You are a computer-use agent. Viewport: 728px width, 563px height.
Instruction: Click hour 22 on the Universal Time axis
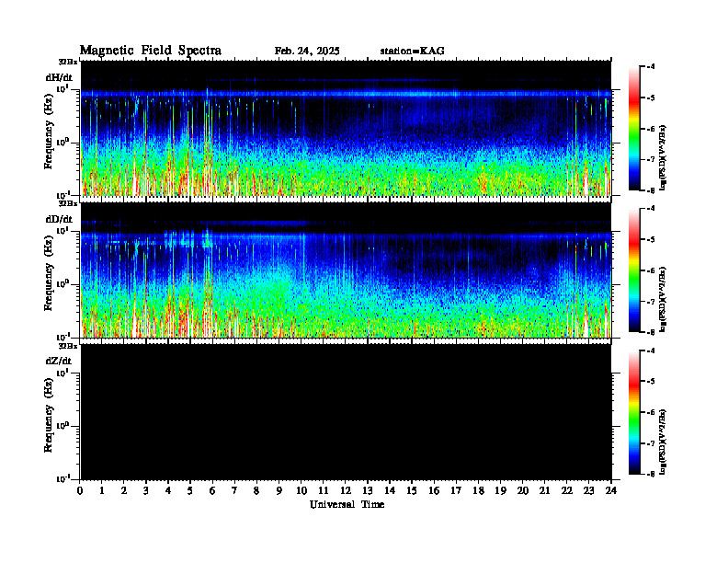(x=566, y=491)
